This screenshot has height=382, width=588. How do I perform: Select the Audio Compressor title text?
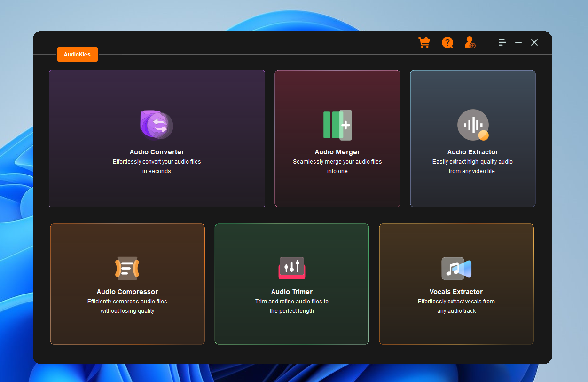(127, 292)
